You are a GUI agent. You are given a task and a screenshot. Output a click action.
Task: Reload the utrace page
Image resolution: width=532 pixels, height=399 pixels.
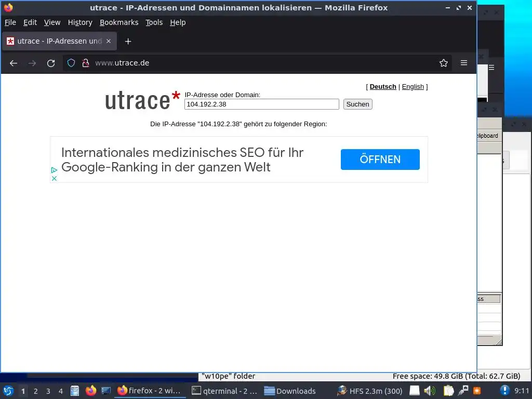(51, 63)
